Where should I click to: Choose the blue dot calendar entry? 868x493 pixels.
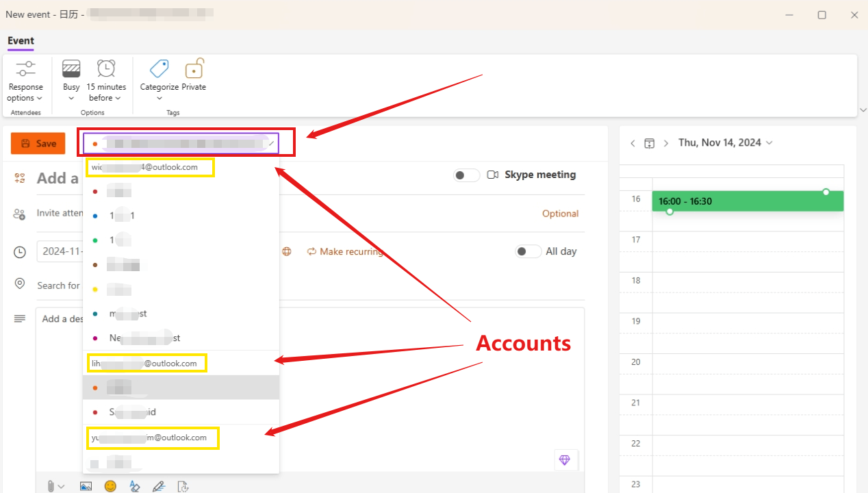tap(181, 216)
